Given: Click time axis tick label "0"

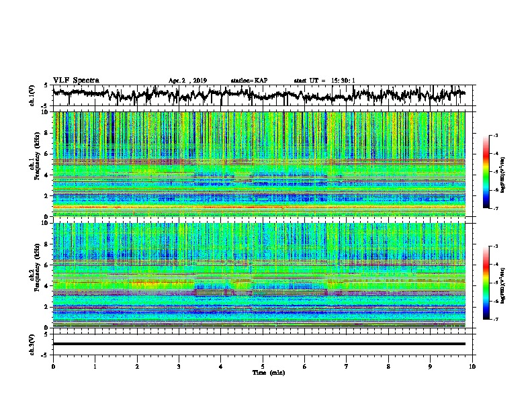Looking at the screenshot, I should (x=53, y=367).
